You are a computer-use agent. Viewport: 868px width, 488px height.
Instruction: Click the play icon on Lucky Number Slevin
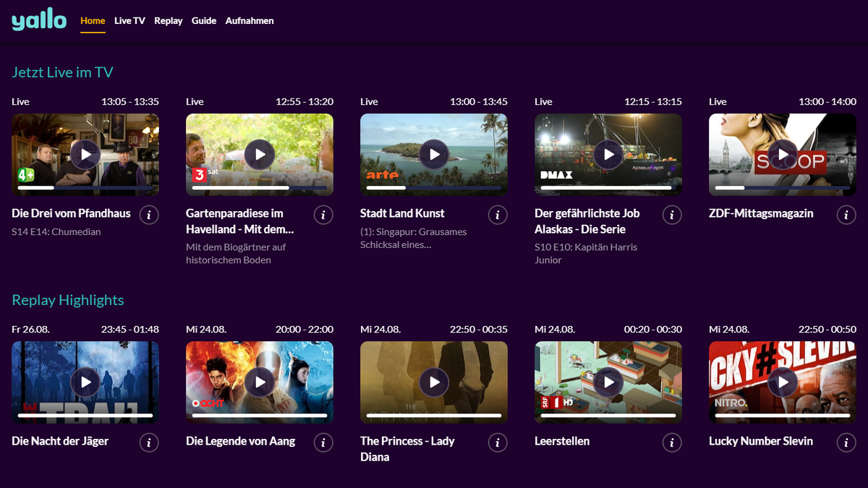[782, 382]
